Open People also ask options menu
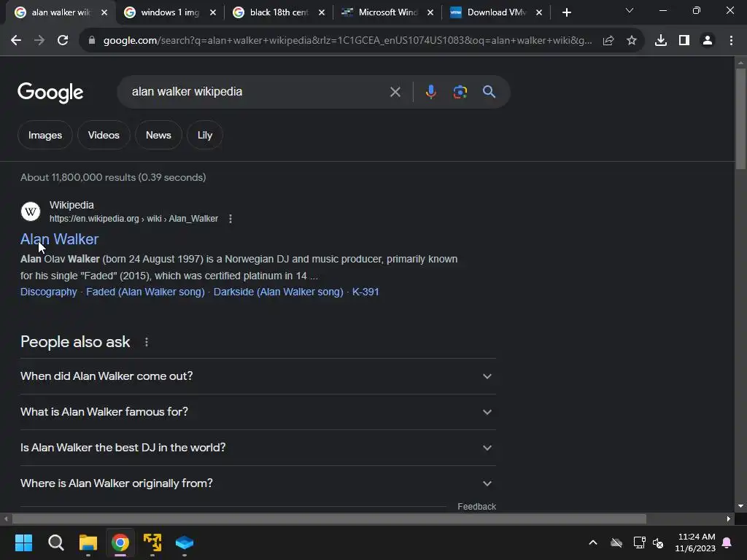Image resolution: width=747 pixels, height=560 pixels. coord(146,342)
